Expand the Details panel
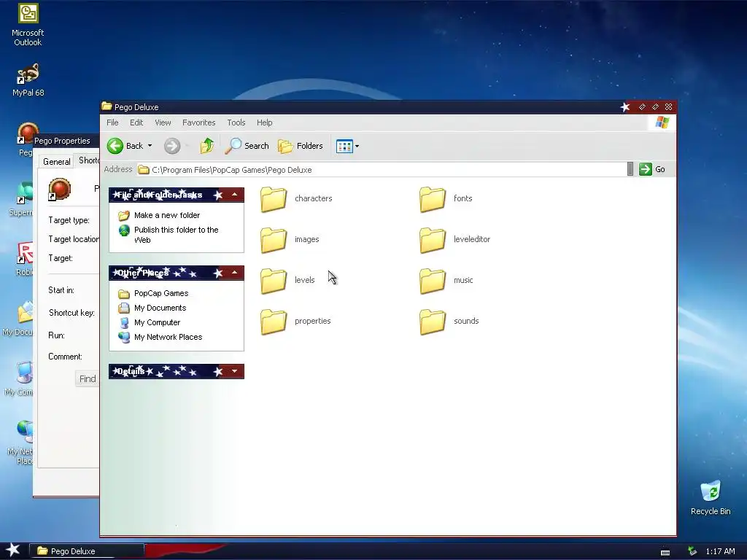 234,371
